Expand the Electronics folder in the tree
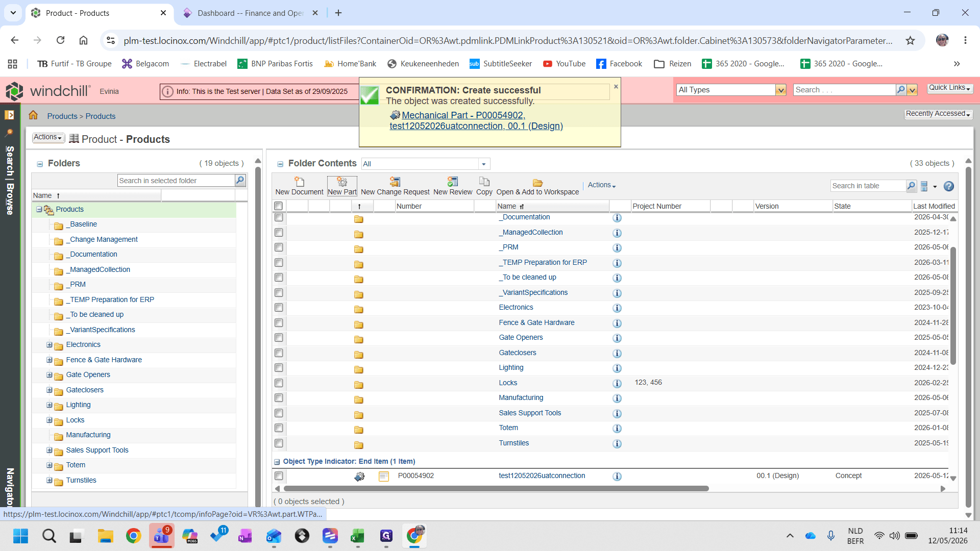Image resolution: width=980 pixels, height=551 pixels. (50, 345)
